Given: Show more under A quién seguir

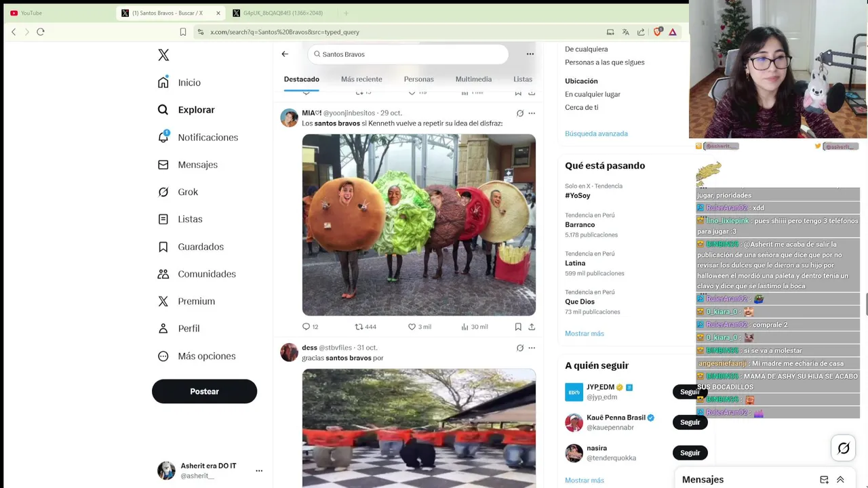Looking at the screenshot, I should point(584,481).
